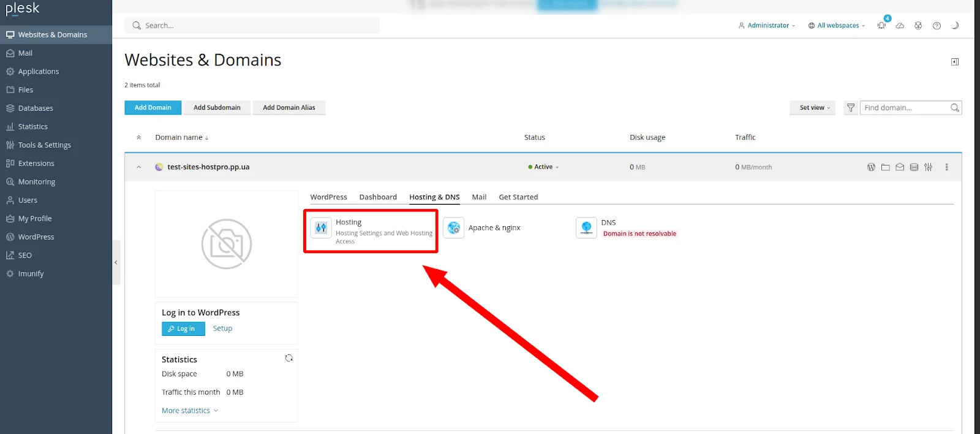Open file manager folder icon in domain row
Image resolution: width=980 pixels, height=434 pixels.
tap(885, 167)
